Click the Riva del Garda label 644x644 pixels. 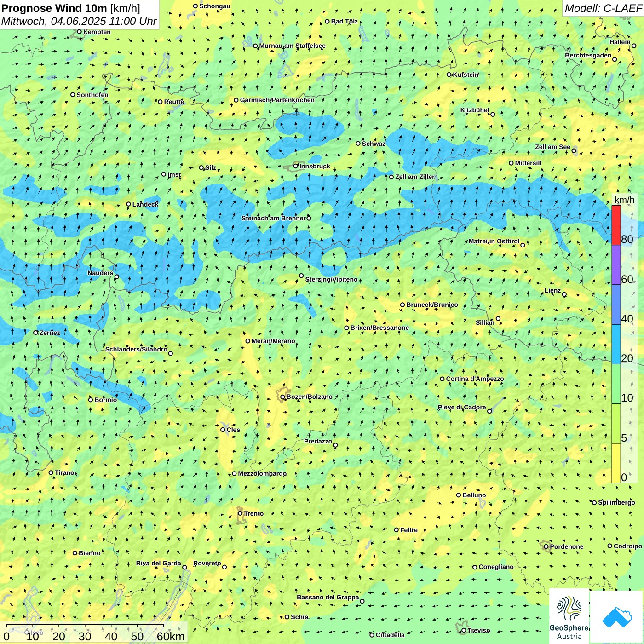tap(158, 563)
